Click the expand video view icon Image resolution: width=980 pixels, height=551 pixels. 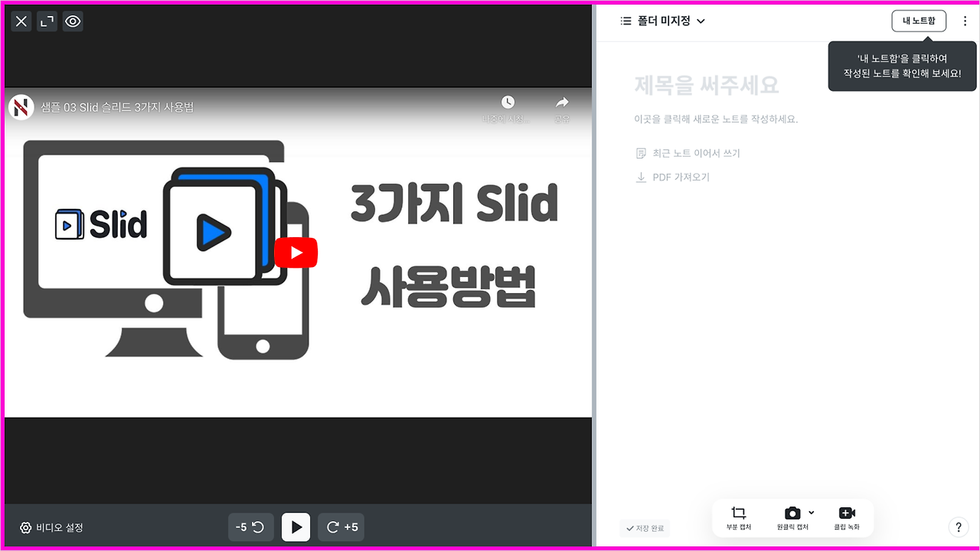47,21
